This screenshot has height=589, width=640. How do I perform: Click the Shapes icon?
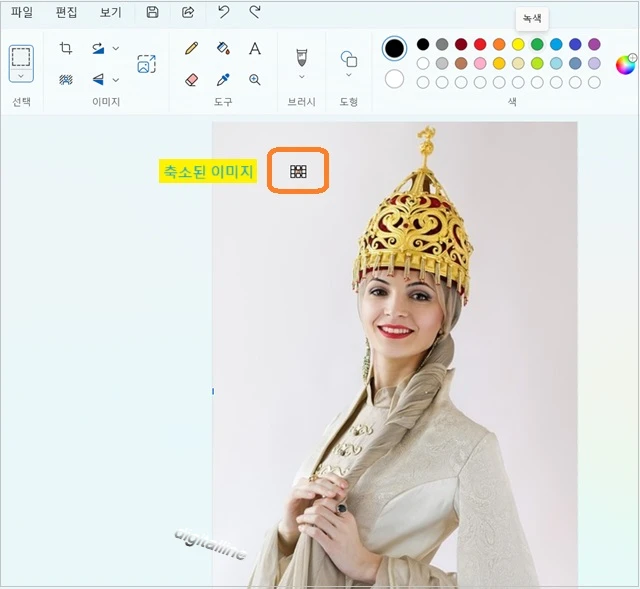click(349, 59)
